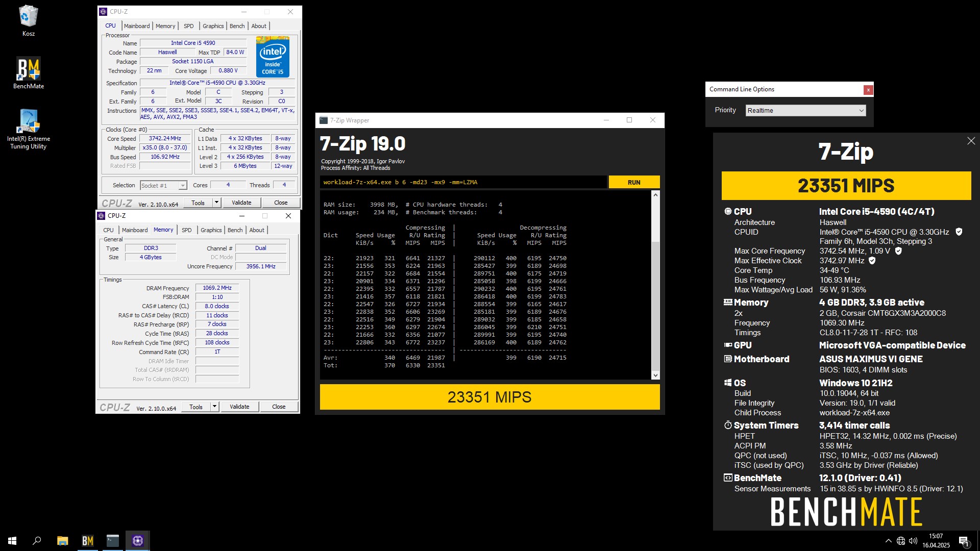Click Validate in lower CPU-Z window
Viewport: 980px width, 551px height.
(x=239, y=407)
